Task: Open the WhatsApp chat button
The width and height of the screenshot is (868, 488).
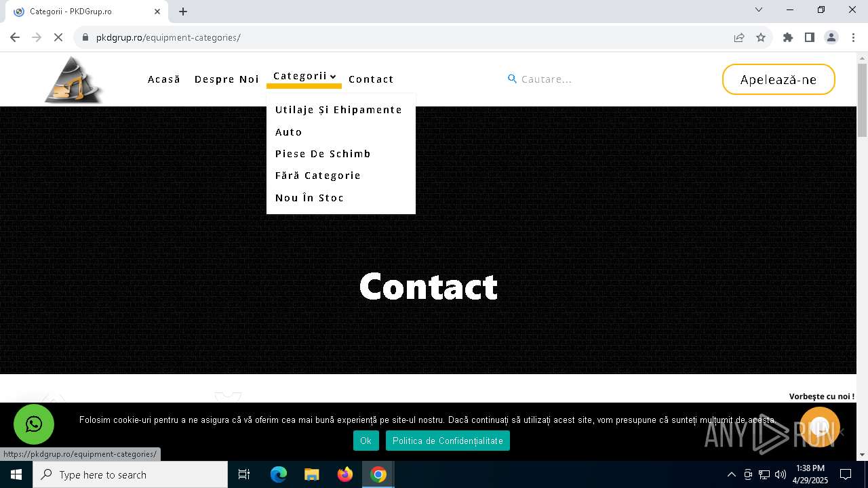Action: [34, 424]
